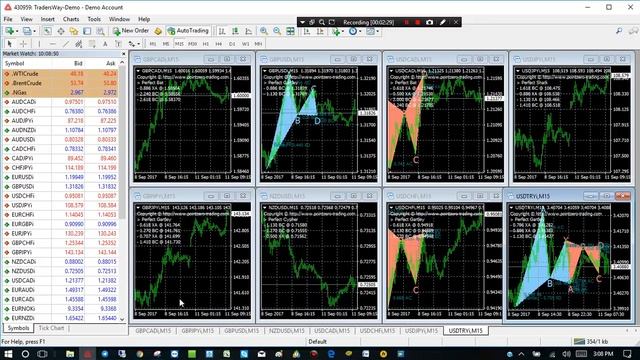Screen dimensions: 640x360
Task: Select the USDCHF,M15 bottom chart tab
Action: tap(377, 331)
